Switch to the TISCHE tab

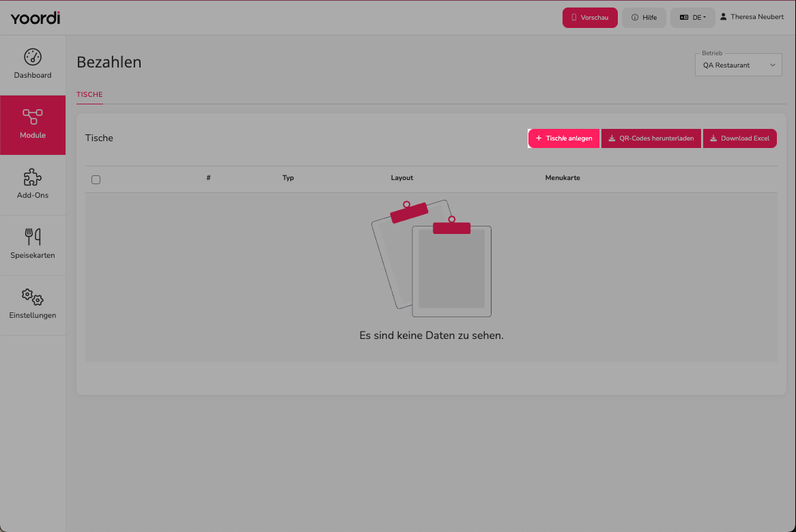click(89, 94)
